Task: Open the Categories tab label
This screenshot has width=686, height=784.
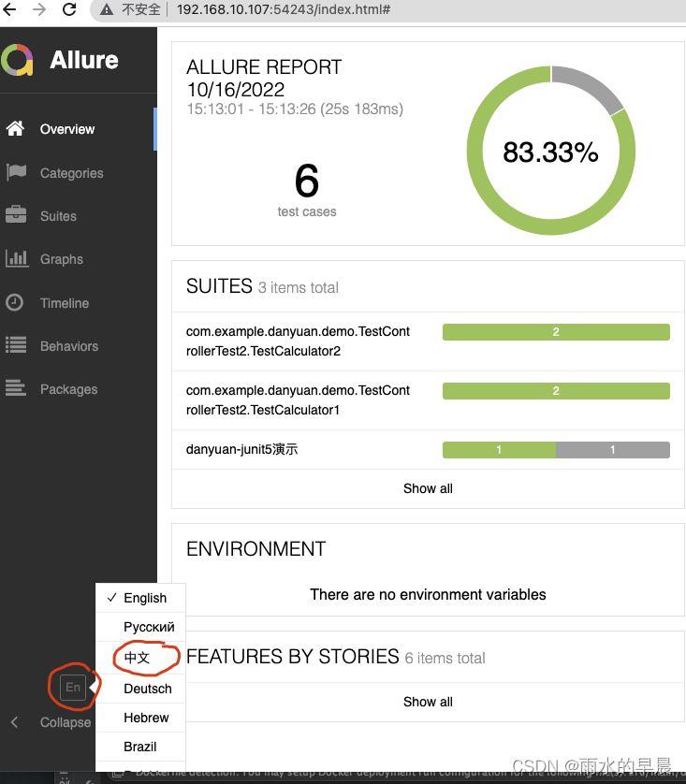Action: (x=71, y=173)
